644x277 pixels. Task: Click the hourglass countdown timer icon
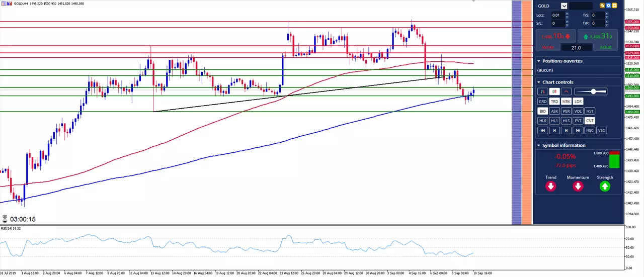[x=5, y=219]
